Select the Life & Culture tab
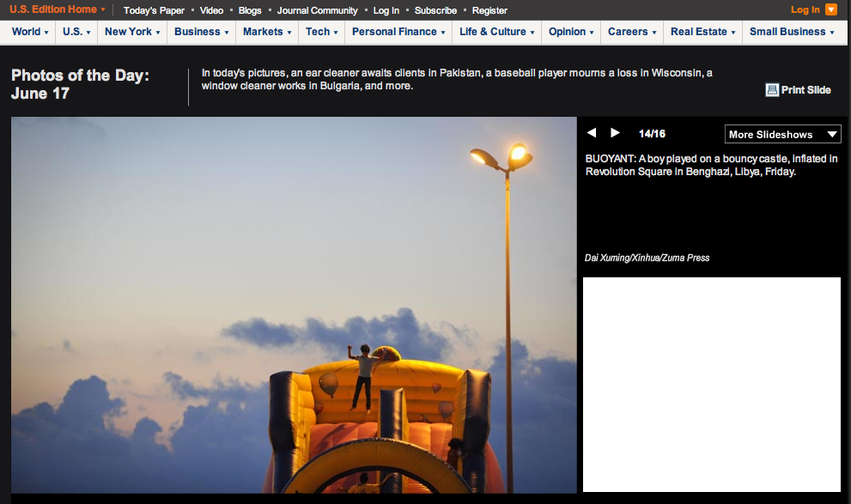 pyautogui.click(x=496, y=32)
